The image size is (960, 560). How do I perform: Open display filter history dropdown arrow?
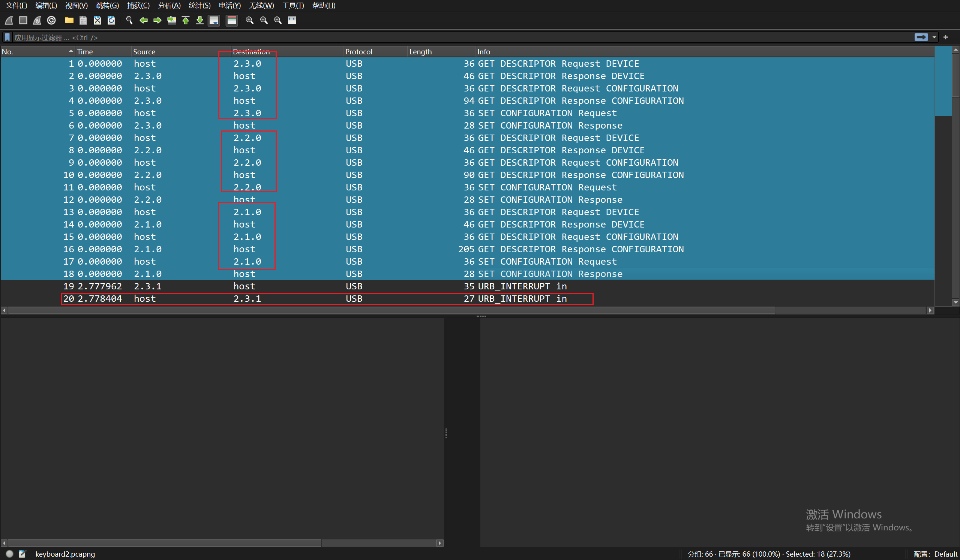(x=934, y=37)
